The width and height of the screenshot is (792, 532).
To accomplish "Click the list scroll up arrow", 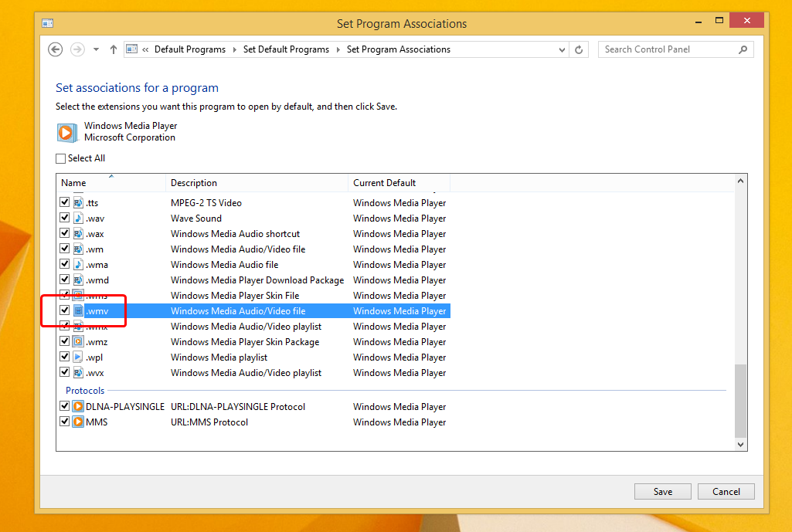I will pos(740,181).
